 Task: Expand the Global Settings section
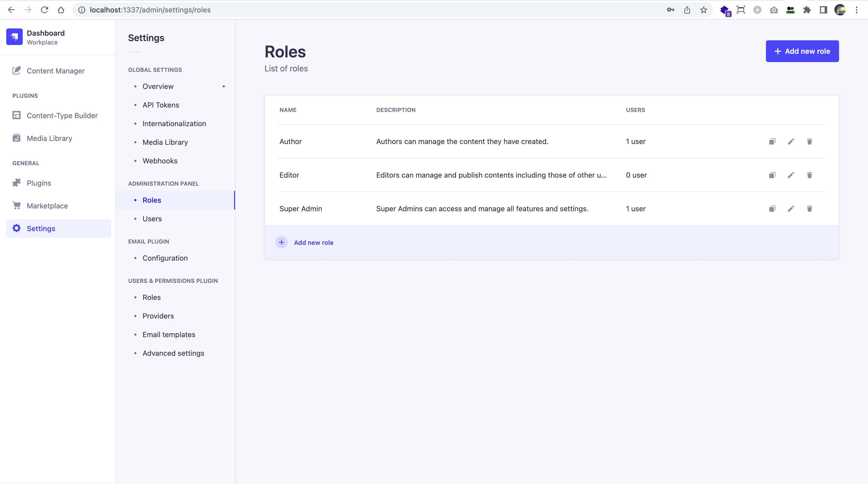click(155, 70)
